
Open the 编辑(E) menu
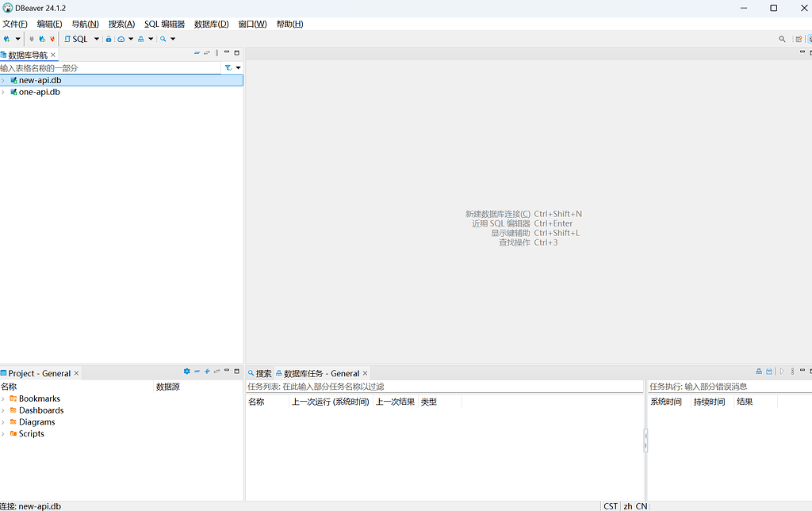pos(49,24)
